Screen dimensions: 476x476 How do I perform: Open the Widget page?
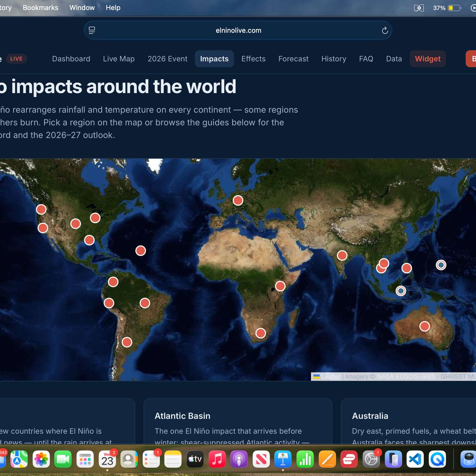[427, 59]
